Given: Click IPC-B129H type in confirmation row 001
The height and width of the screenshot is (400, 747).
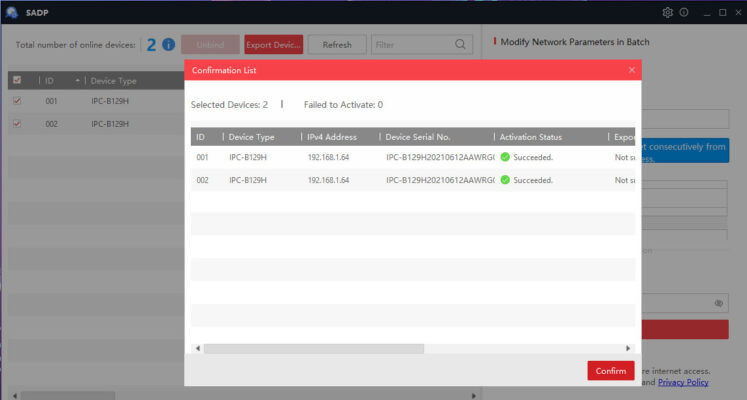Looking at the screenshot, I should (x=248, y=157).
